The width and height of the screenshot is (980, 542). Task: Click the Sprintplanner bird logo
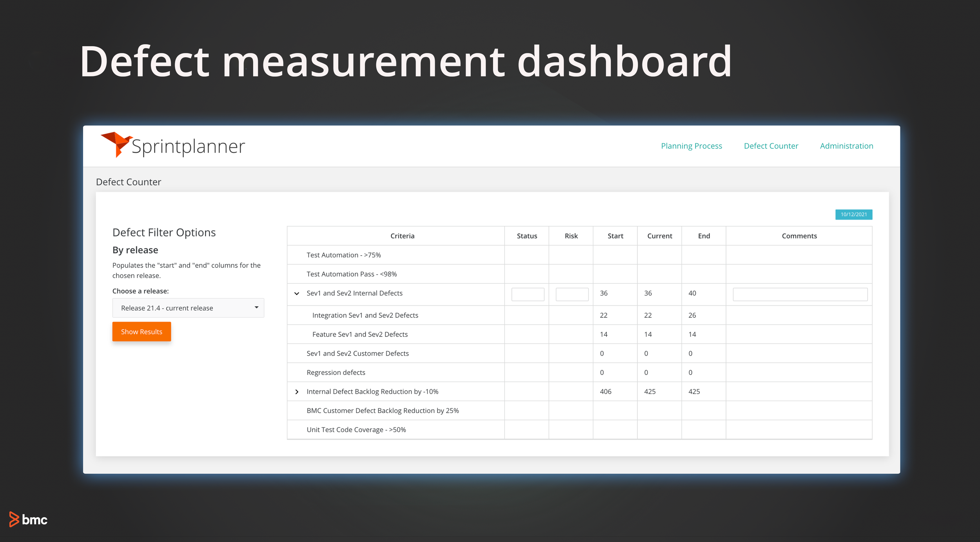point(116,146)
